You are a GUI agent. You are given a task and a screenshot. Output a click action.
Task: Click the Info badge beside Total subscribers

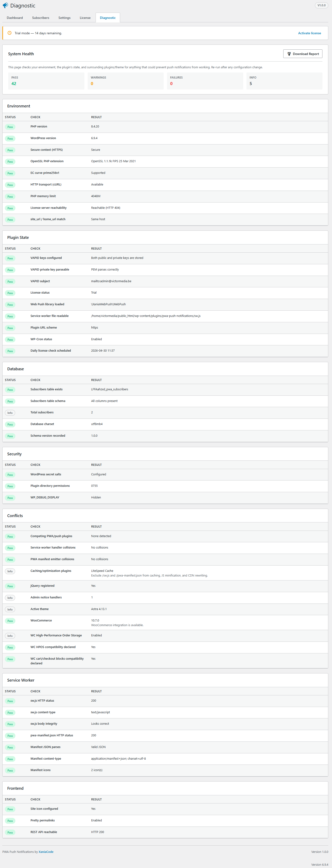point(10,412)
